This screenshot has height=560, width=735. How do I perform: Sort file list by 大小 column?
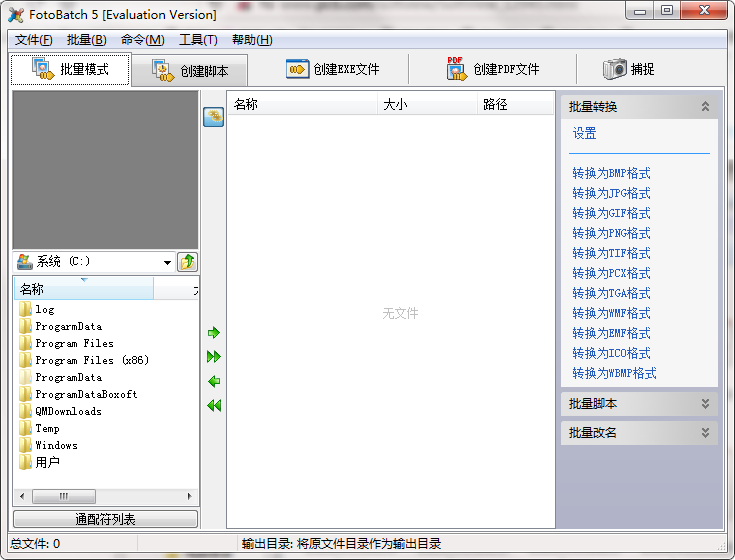(x=427, y=104)
